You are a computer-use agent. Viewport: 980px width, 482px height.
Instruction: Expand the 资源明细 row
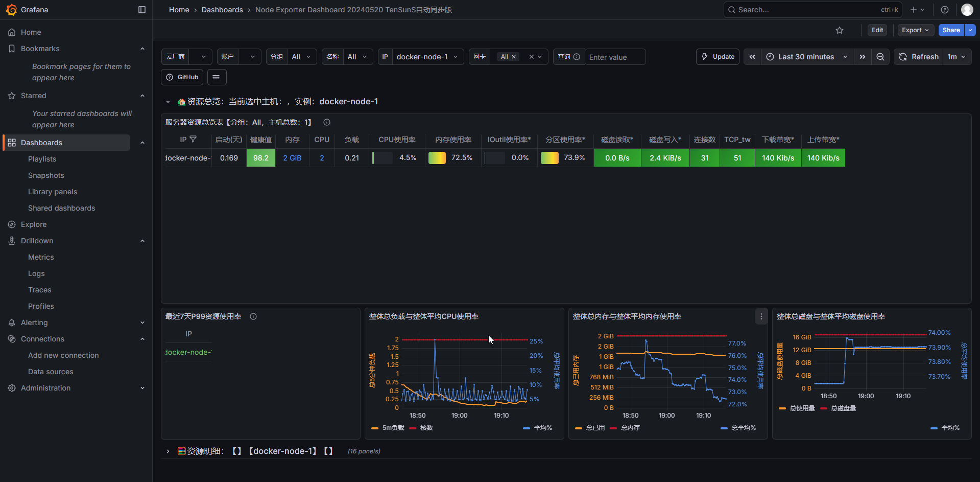click(x=168, y=451)
